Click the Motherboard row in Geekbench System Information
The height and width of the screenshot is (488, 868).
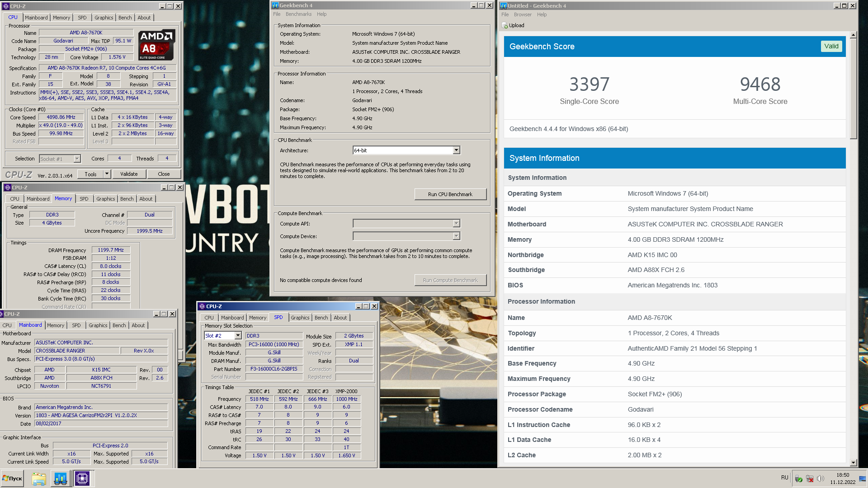coord(675,225)
